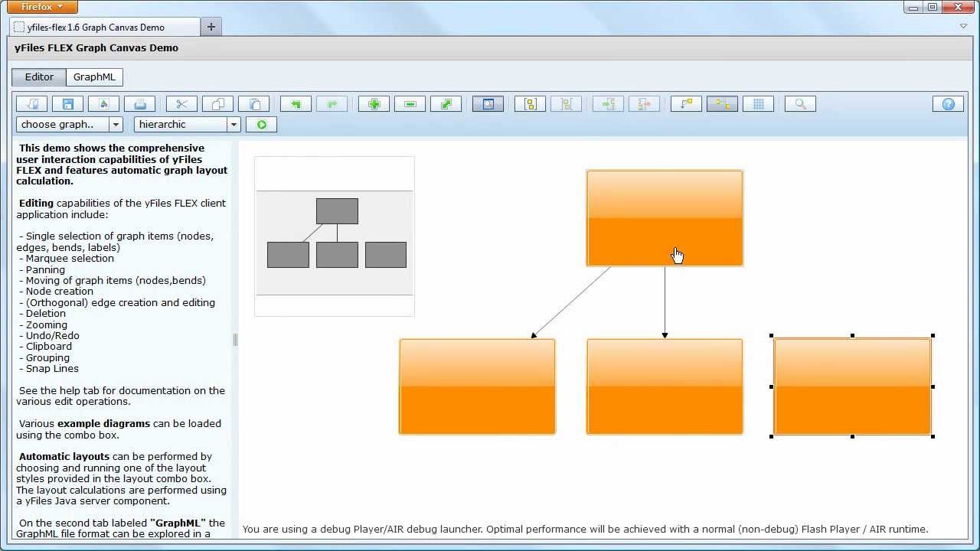Select yfiles-flex Graph Canvas Demo browser tab
The height and width of the screenshot is (551, 980).
105,27
